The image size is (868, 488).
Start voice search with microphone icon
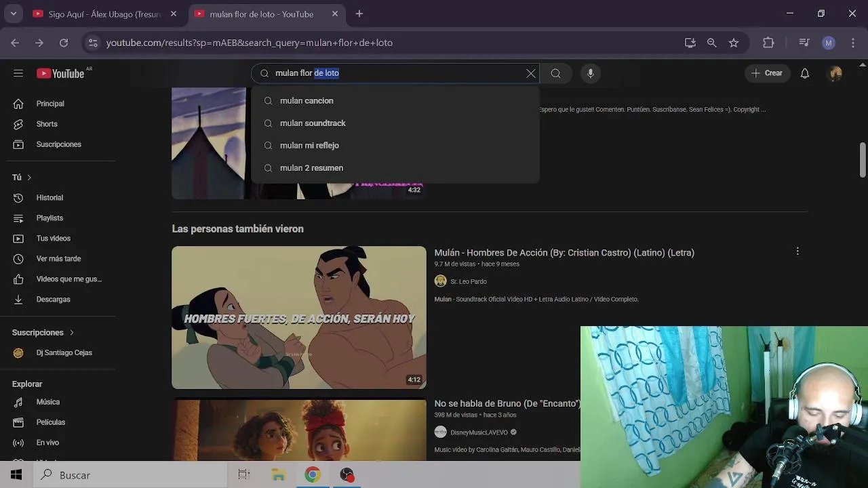591,73
